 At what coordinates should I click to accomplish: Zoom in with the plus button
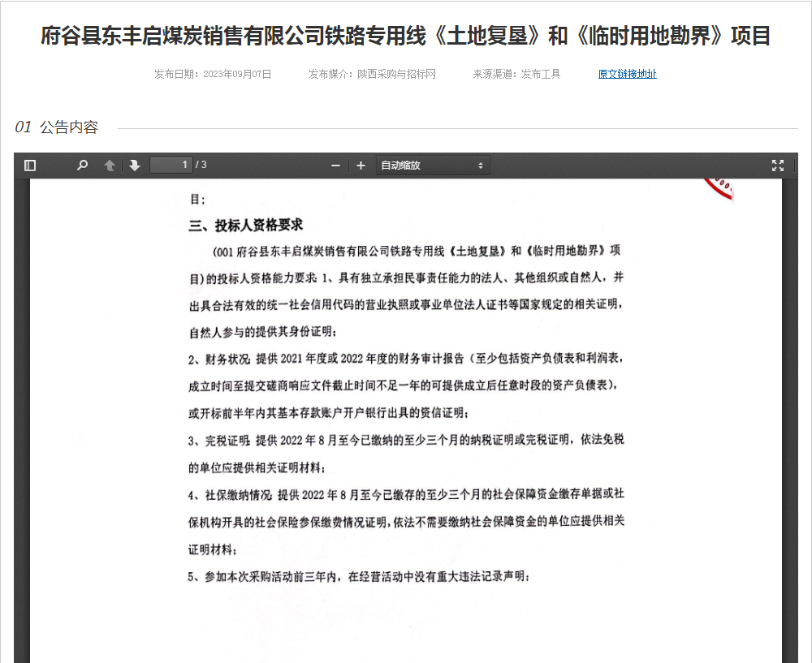[x=361, y=166]
